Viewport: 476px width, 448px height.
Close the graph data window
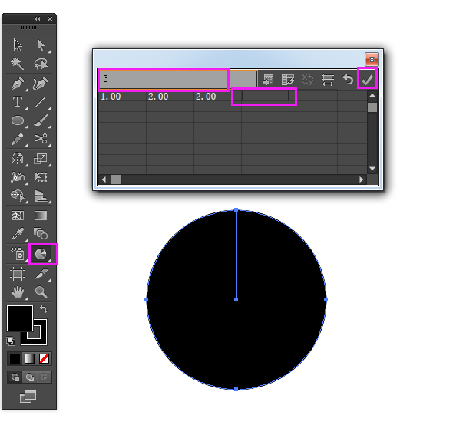tap(372, 59)
